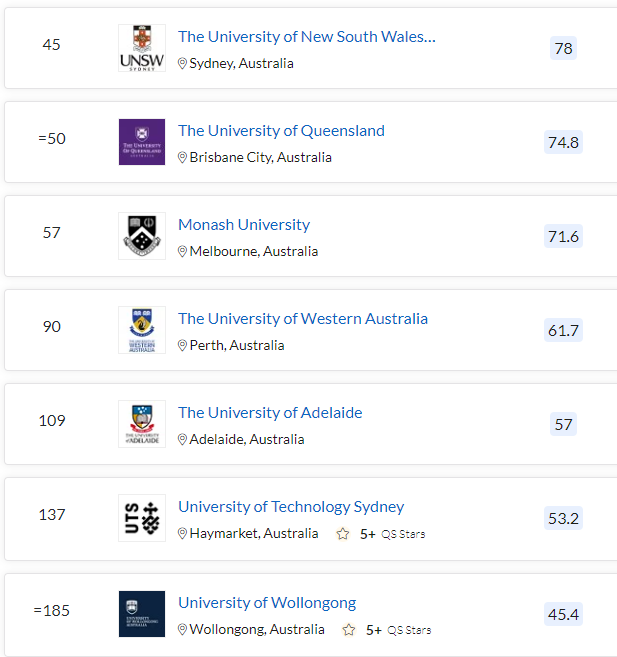Click the UNSW Sydney logo
This screenshot has height=657, width=617.
pyautogui.click(x=142, y=48)
